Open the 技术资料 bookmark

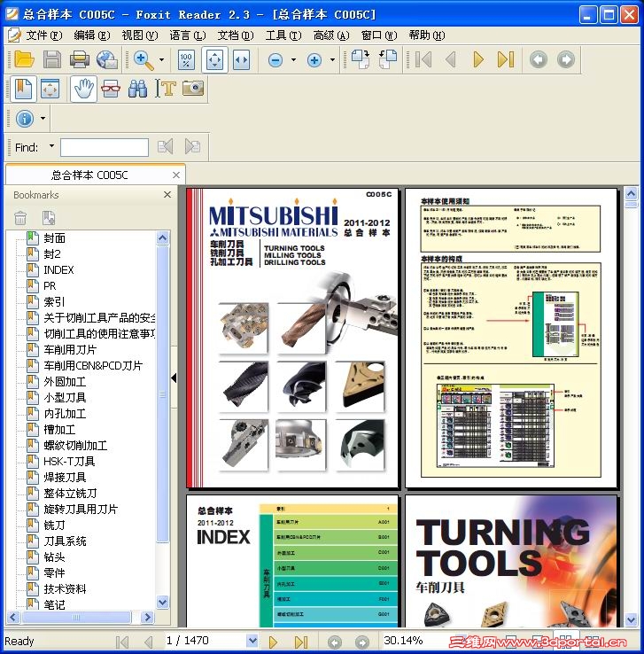click(x=65, y=589)
